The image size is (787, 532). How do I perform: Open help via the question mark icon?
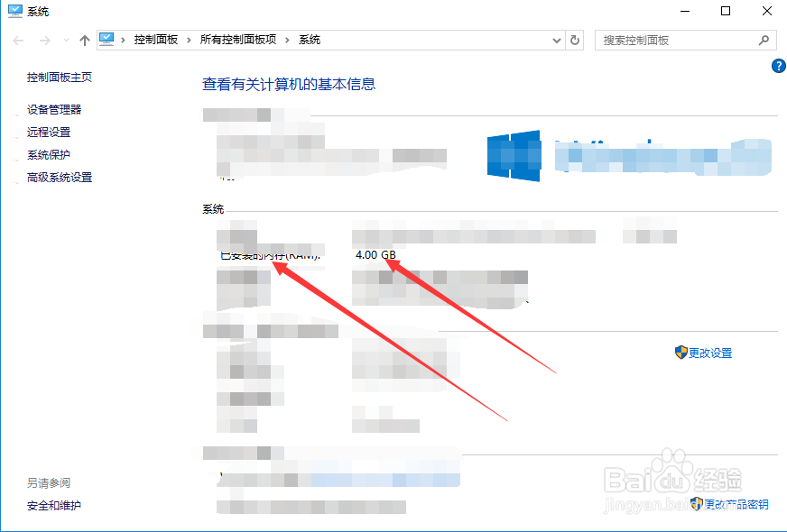(778, 65)
